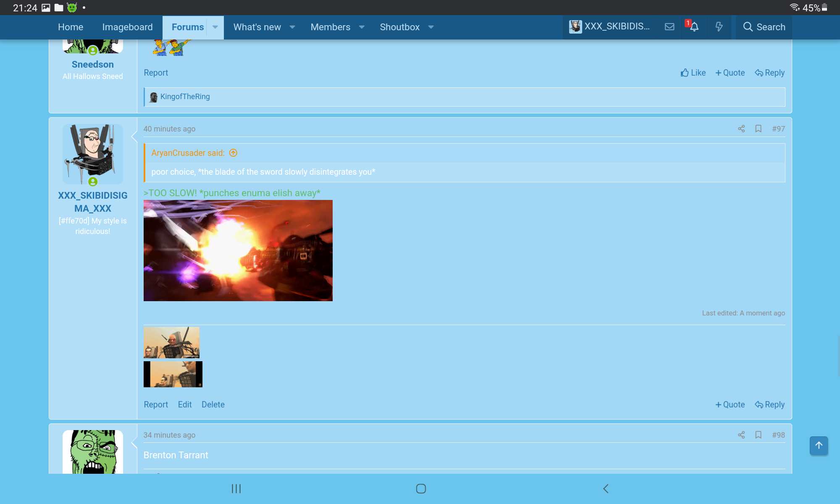This screenshot has height=504, width=840.
Task: Go to the Home tab
Action: coord(71,27)
